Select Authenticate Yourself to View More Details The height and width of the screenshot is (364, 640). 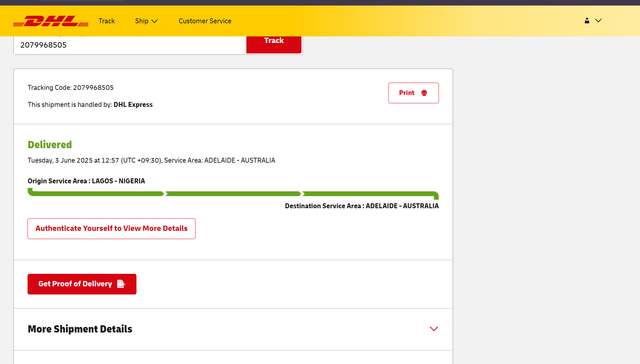[x=112, y=229]
